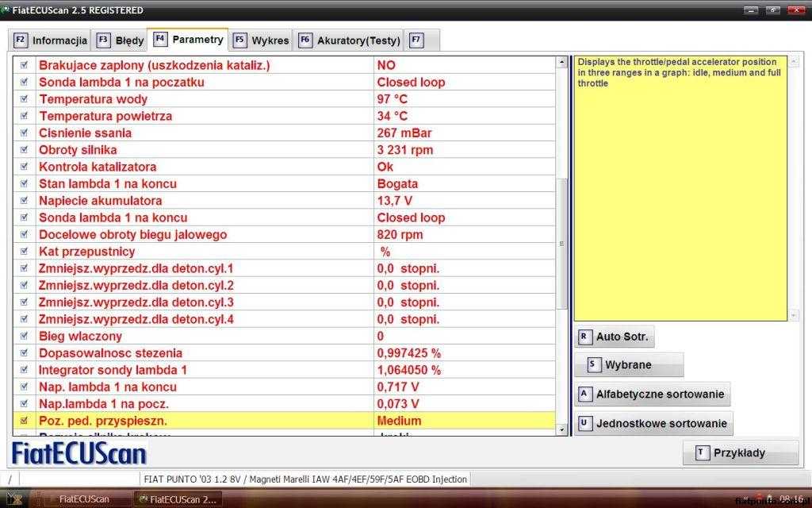Select the Temperatura wody parameter name
Viewport: 812px width, 508px height.
coord(94,99)
